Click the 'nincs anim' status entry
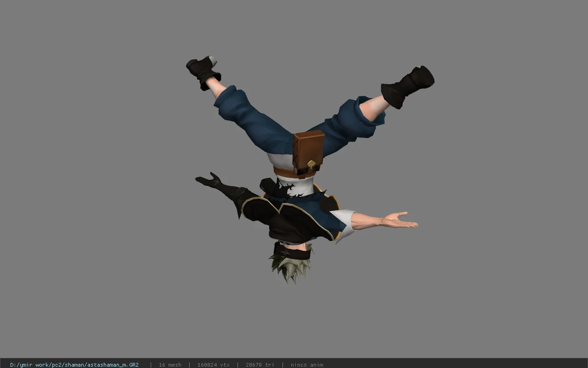This screenshot has width=588, height=368. coord(307,365)
